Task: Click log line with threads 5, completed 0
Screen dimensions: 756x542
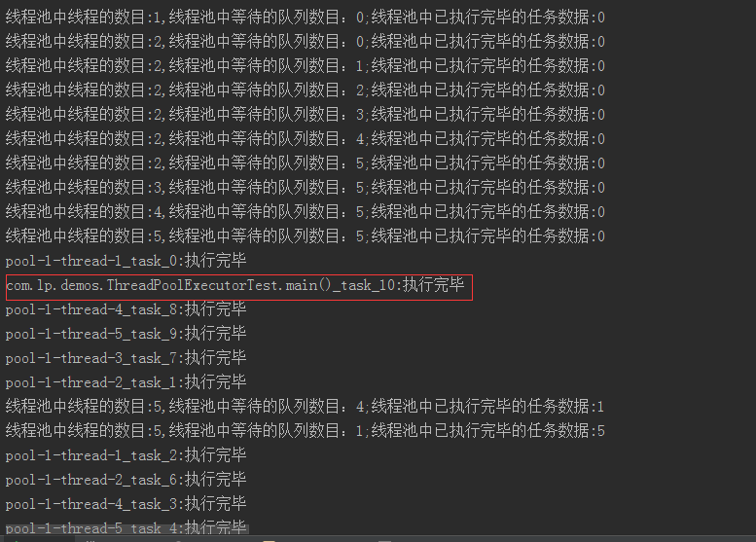Action: coord(306,236)
